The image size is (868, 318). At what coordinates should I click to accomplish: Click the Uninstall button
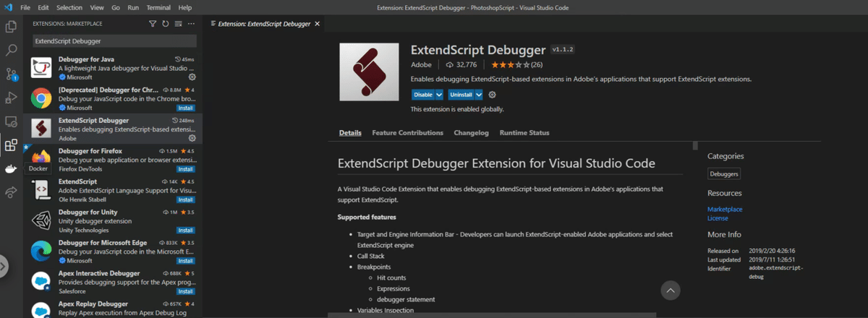coord(461,95)
